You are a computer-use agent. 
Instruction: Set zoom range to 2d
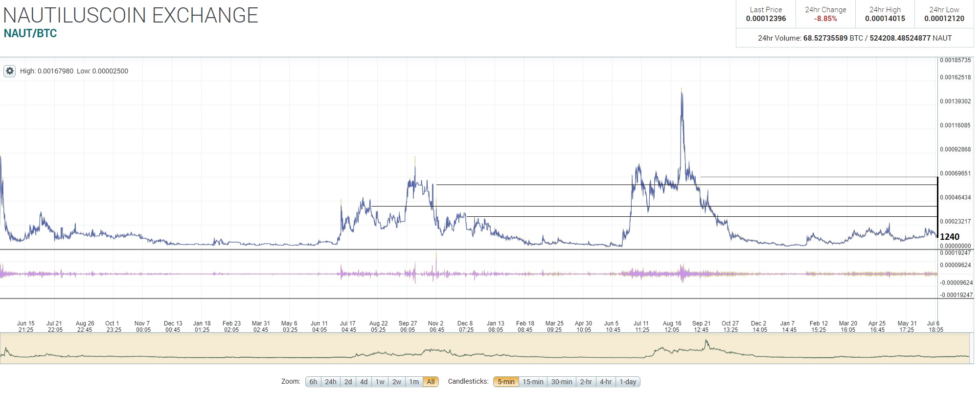348,382
